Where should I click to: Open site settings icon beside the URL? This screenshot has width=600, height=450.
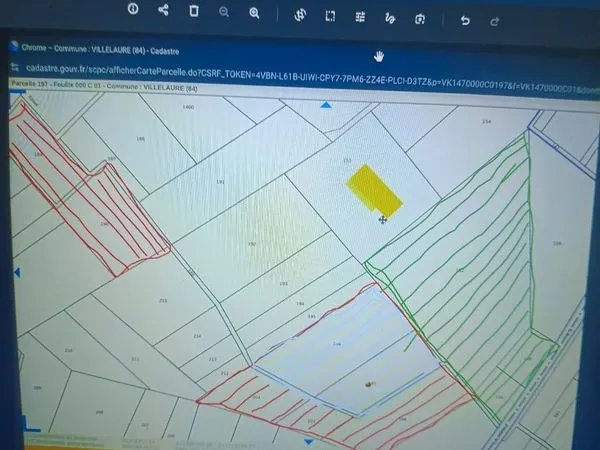pyautogui.click(x=15, y=67)
